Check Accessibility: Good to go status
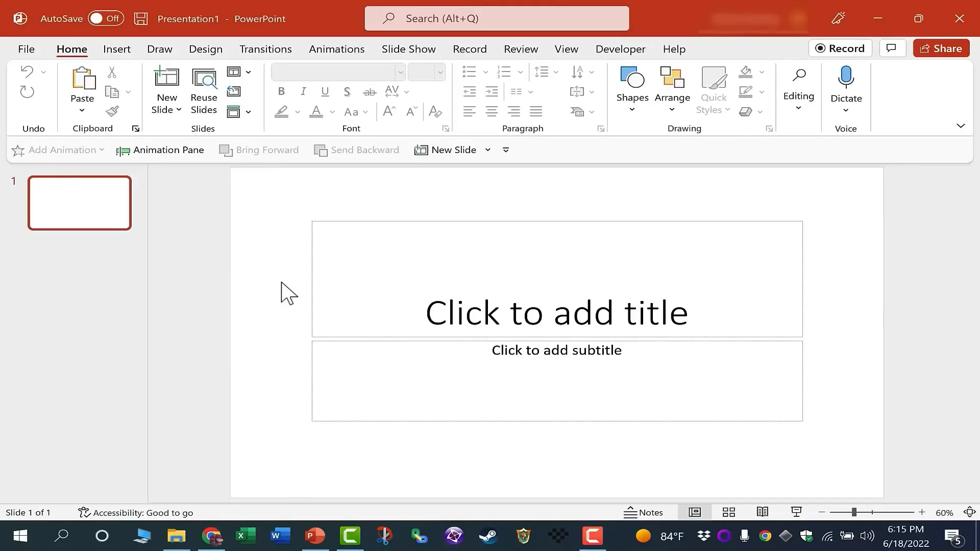This screenshot has width=980, height=551. tap(136, 512)
